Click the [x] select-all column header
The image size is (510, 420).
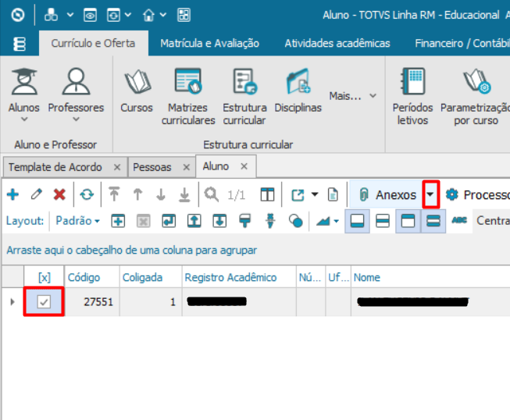(x=45, y=277)
